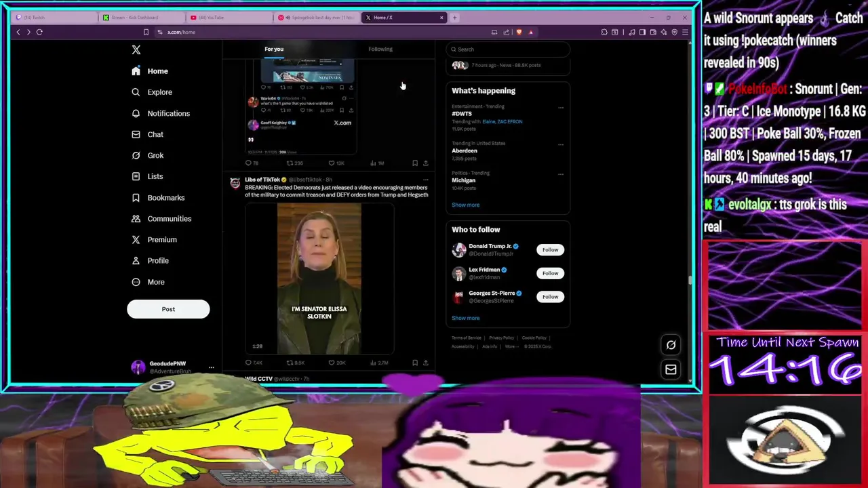Follow Georges St-Pierre
The height and width of the screenshot is (488, 868).
[550, 296]
